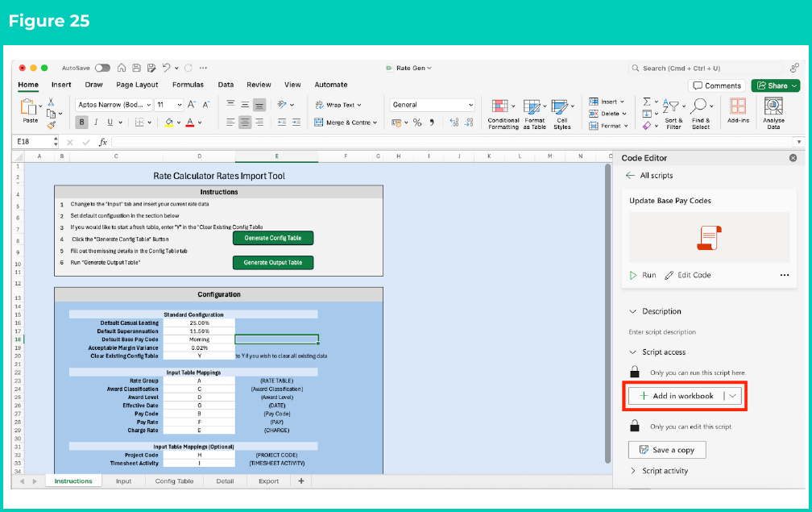Screen dimensions: 812x512
Task: Decrease font size with small A icon
Action: pyautogui.click(x=206, y=105)
